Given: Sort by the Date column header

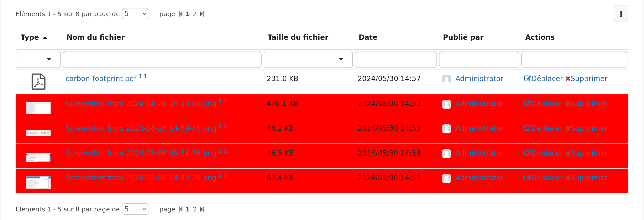Looking at the screenshot, I should [x=368, y=37].
